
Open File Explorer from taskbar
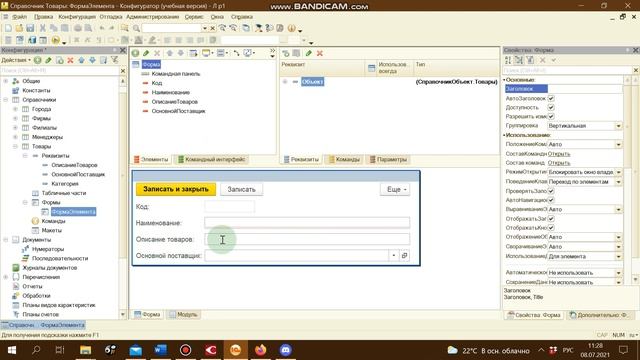click(85, 350)
